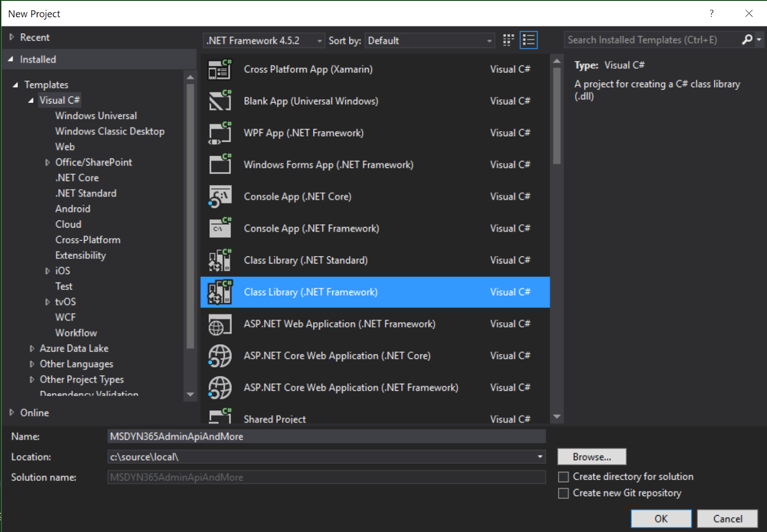The image size is (767, 532).
Task: Select Windows Universal category
Action: (x=96, y=116)
